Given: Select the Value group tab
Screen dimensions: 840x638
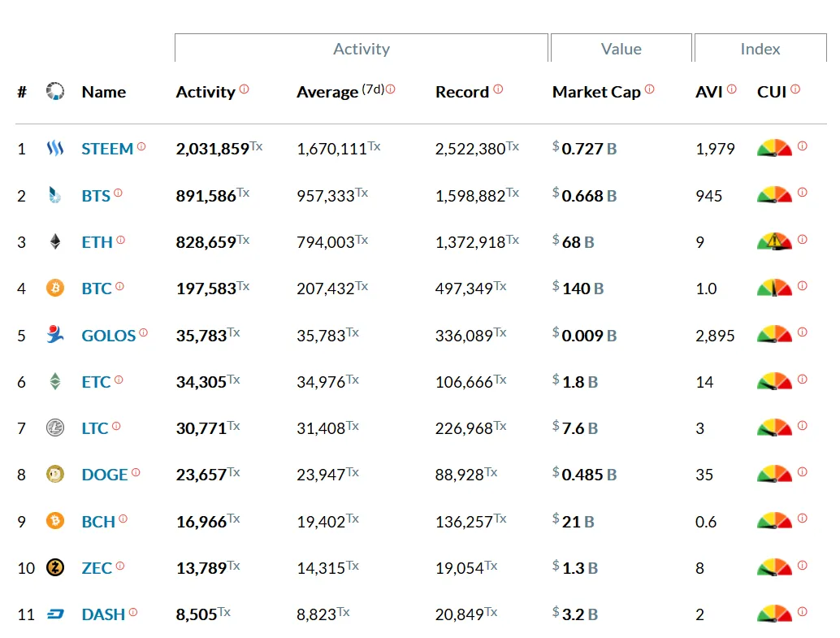Looking at the screenshot, I should pos(621,48).
